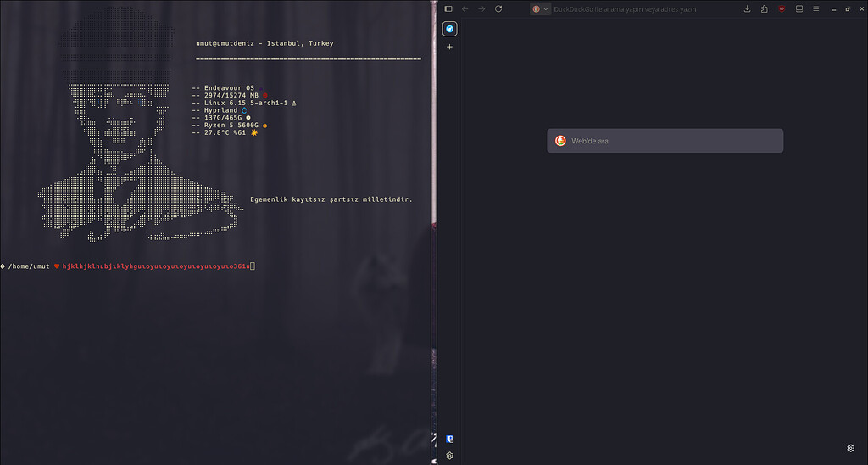Go forward to the next page
Screen dimensions: 868x465
(481, 8)
